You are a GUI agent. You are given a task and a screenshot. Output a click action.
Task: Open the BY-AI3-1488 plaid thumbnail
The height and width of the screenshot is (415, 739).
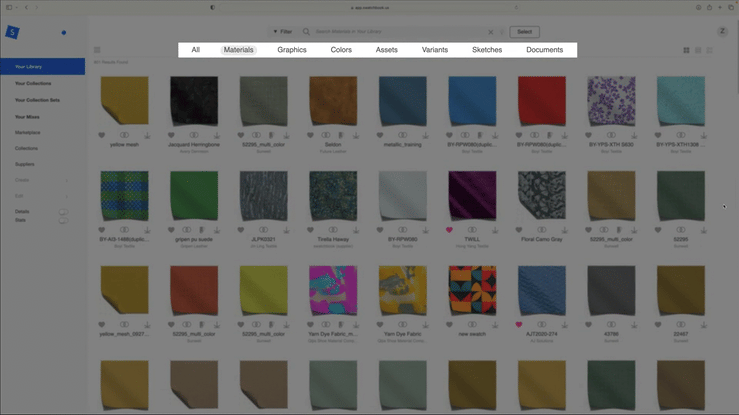click(x=124, y=195)
